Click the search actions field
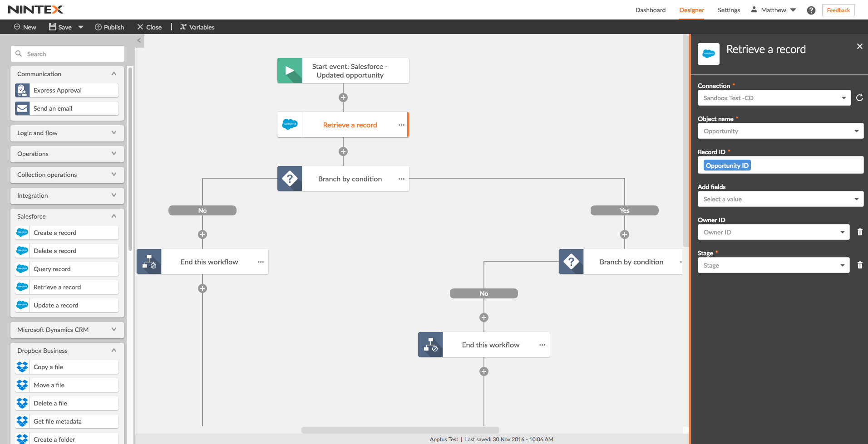The height and width of the screenshot is (444, 868). 68,54
